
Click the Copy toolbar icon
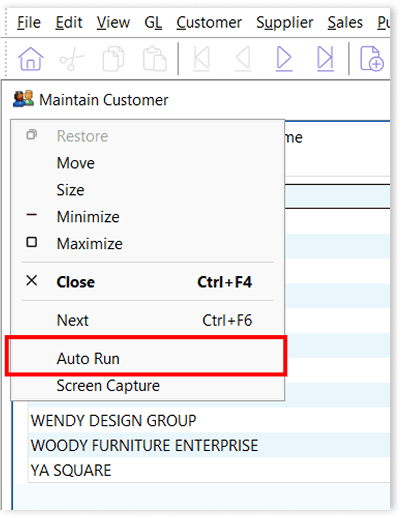113,59
